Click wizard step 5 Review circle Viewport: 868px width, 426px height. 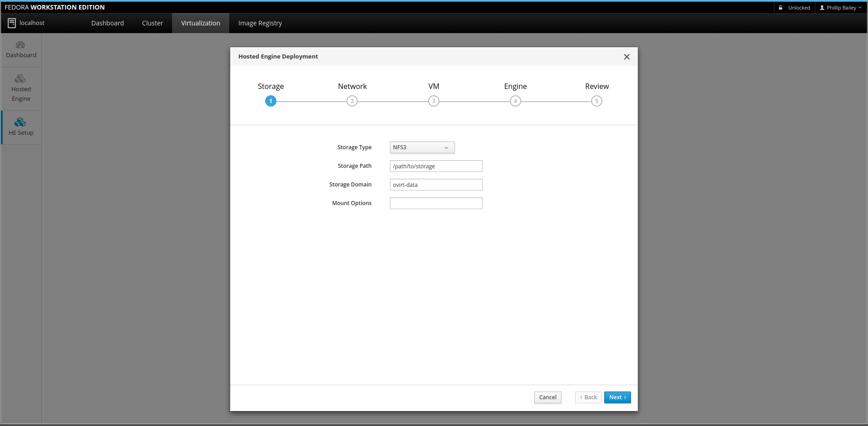pos(597,101)
